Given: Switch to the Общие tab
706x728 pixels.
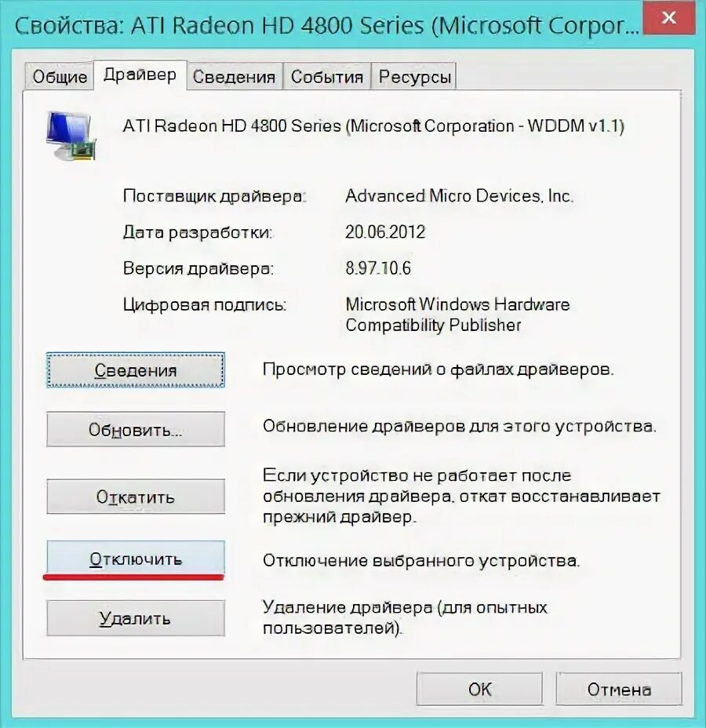Looking at the screenshot, I should [60, 77].
